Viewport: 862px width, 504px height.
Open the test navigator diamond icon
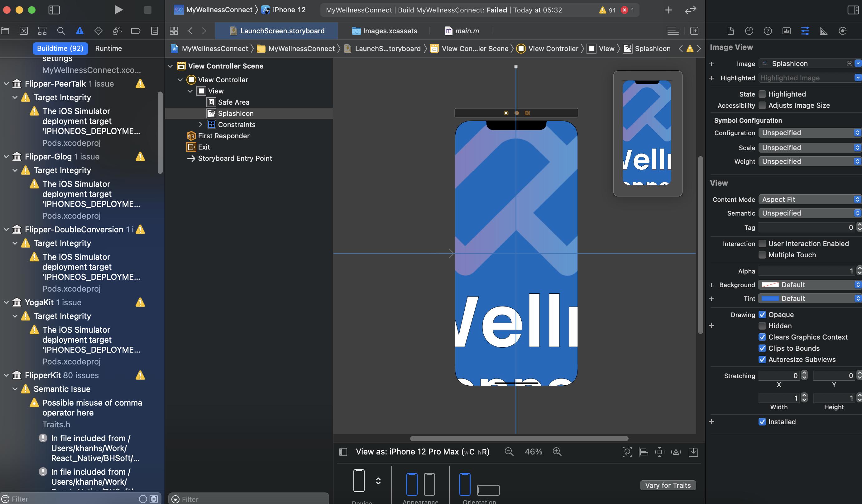pyautogui.click(x=98, y=31)
